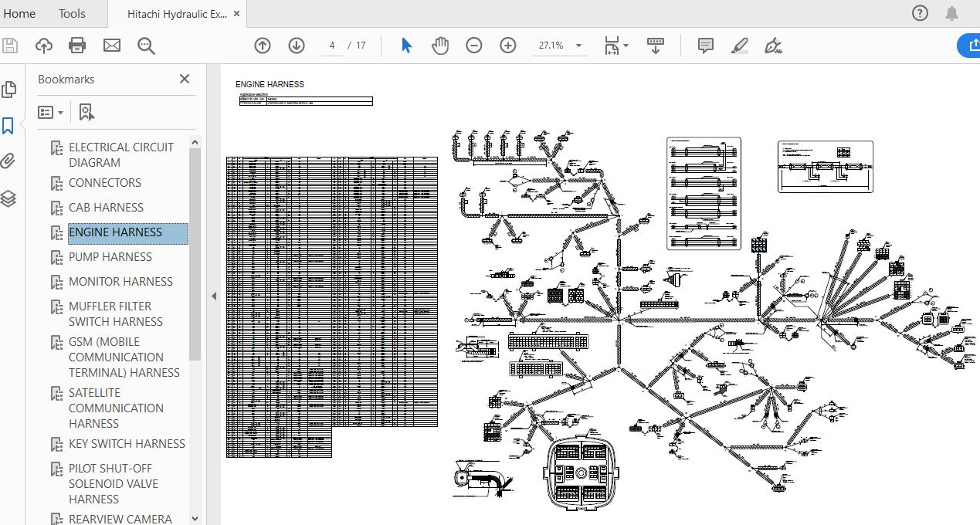Zoom in with plus icon
This screenshot has height=525, width=980.
point(508,46)
